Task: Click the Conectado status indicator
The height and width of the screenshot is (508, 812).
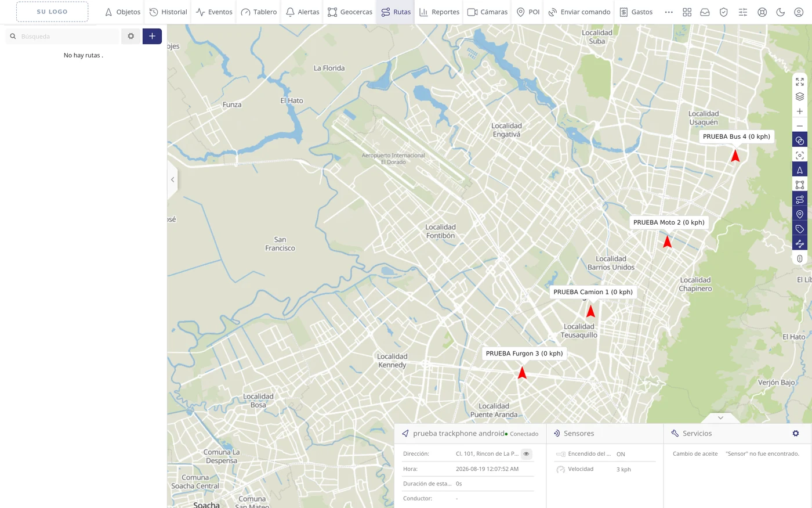Action: point(522,434)
